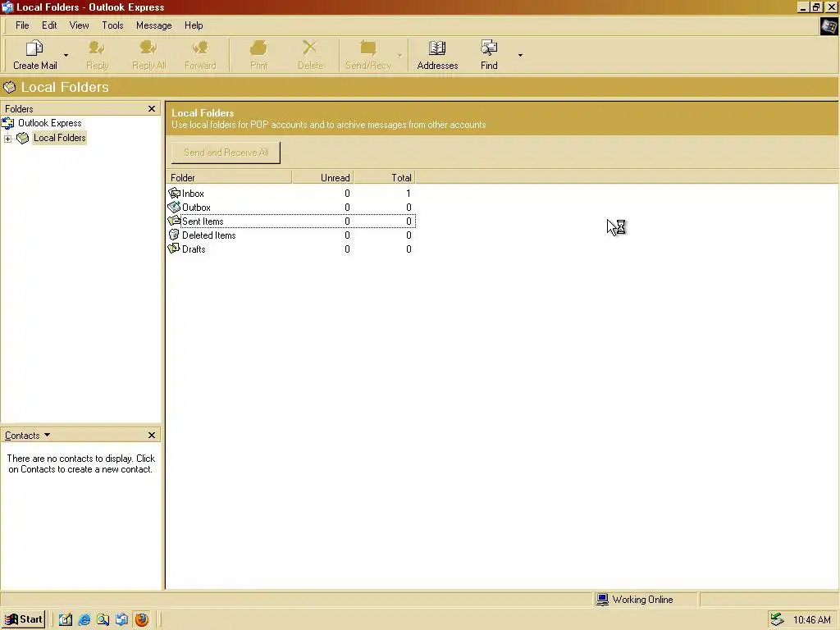Click the Sent Items folder icon
The image size is (840, 630).
[x=174, y=221]
